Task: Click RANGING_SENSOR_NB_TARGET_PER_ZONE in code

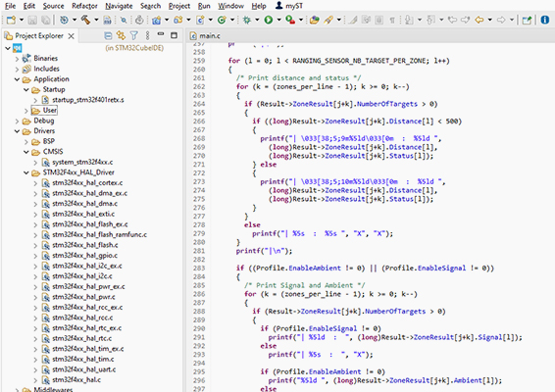Action: 360,61
